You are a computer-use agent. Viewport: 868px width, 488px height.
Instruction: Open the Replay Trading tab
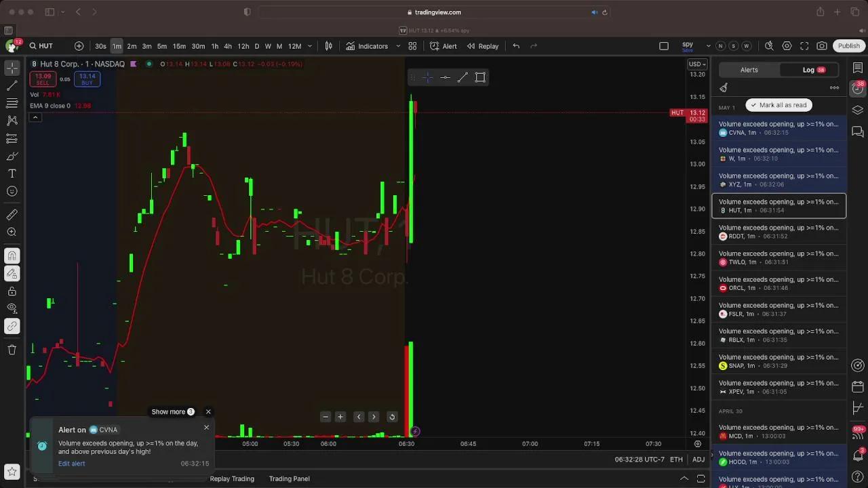(232, 479)
